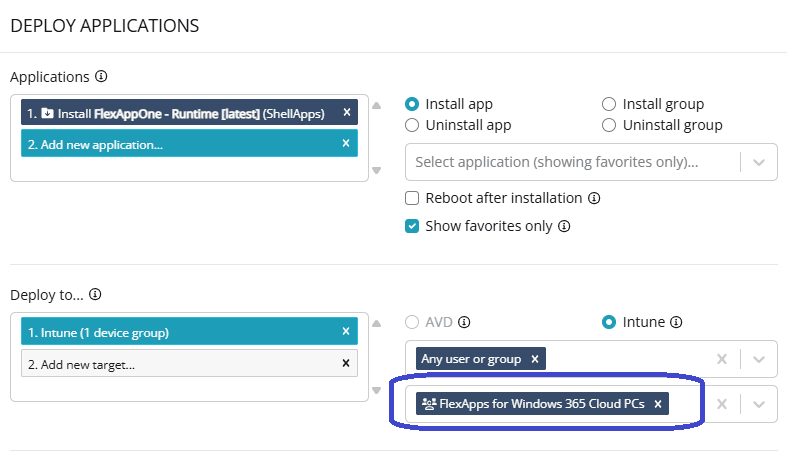
Task: Click info icon beside Deploy to label
Action: point(95,295)
